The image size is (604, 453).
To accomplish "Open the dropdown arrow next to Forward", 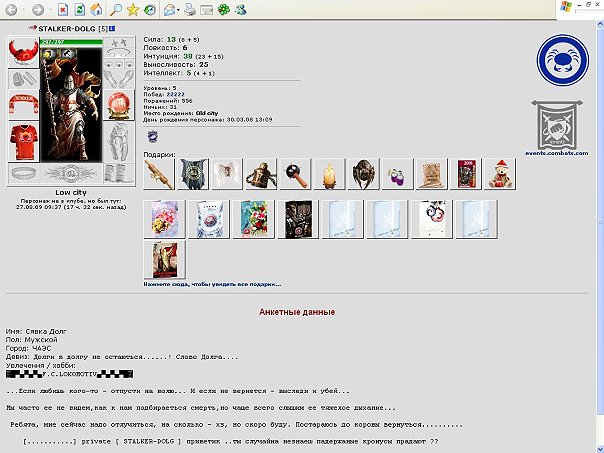I will pos(50,10).
